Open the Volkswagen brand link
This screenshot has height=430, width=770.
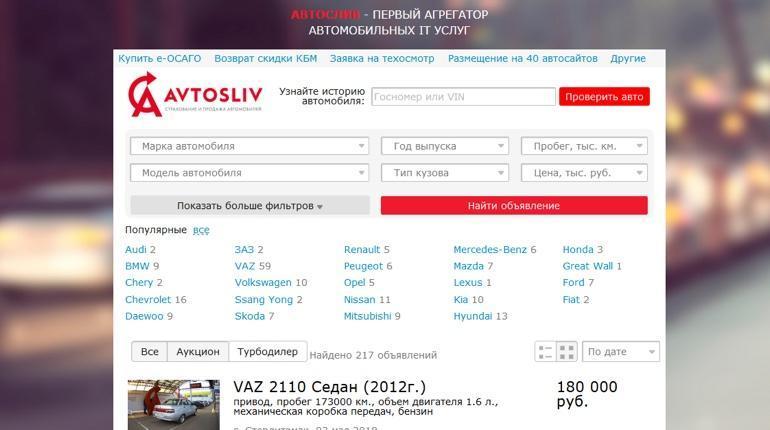tap(263, 283)
